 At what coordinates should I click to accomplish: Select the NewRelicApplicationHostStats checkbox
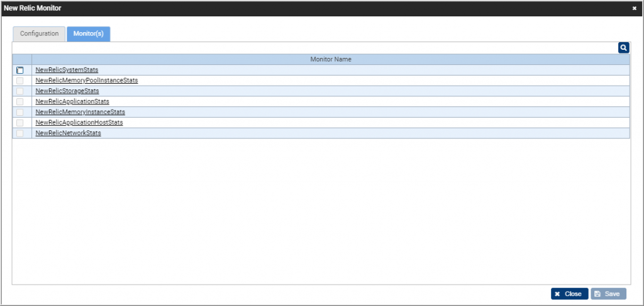pos(19,123)
